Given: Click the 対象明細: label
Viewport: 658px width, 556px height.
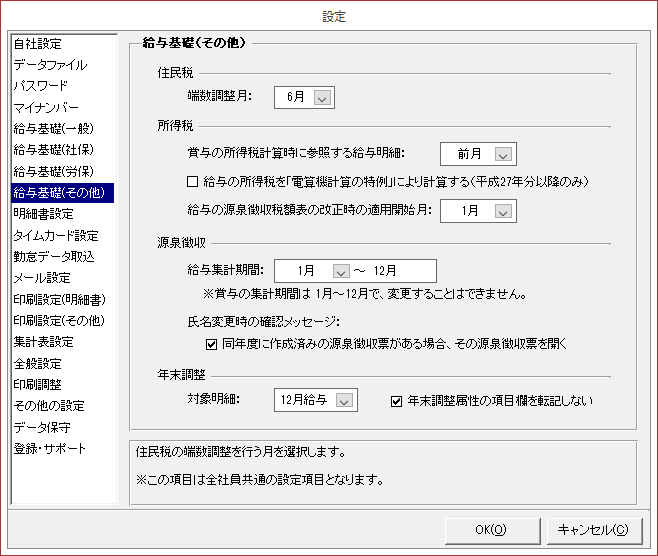Looking at the screenshot, I should click(214, 399).
